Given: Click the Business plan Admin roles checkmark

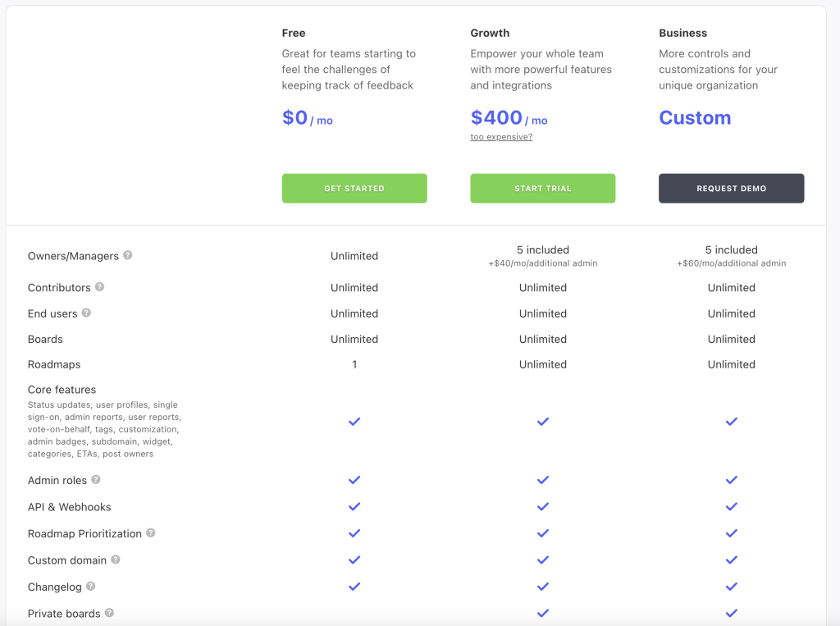Looking at the screenshot, I should pyautogui.click(x=731, y=480).
